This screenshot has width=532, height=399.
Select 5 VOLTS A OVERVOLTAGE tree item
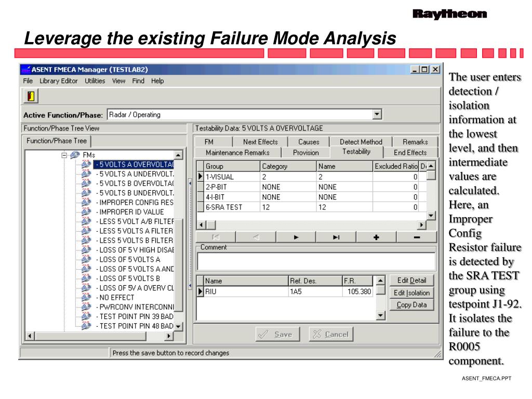134,164
